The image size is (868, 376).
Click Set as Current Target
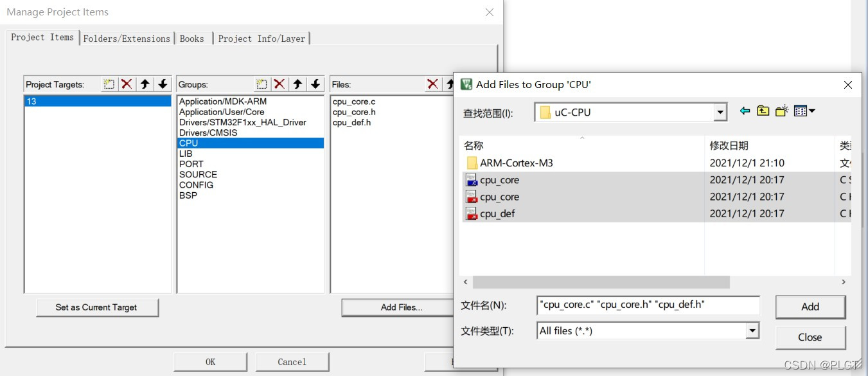[x=97, y=307]
